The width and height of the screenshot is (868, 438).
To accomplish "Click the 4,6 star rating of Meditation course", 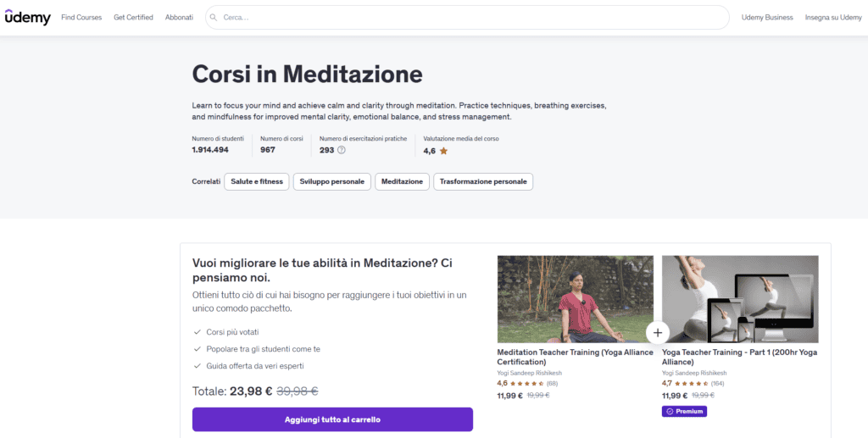I will coord(520,383).
